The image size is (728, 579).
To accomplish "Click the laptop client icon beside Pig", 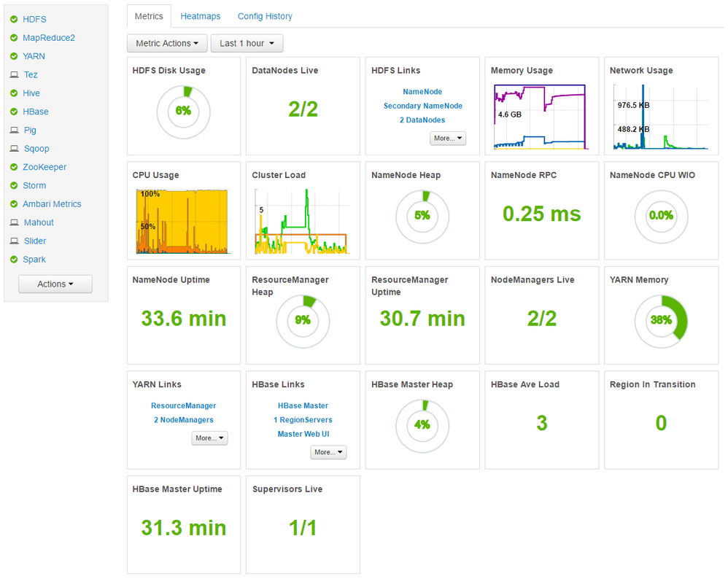I will click(15, 131).
